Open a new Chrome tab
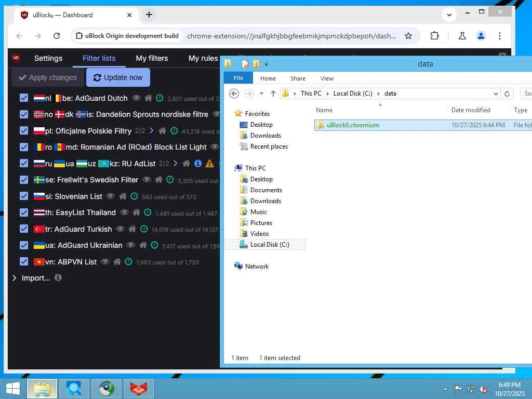Image resolution: width=532 pixels, height=399 pixels. [x=149, y=15]
